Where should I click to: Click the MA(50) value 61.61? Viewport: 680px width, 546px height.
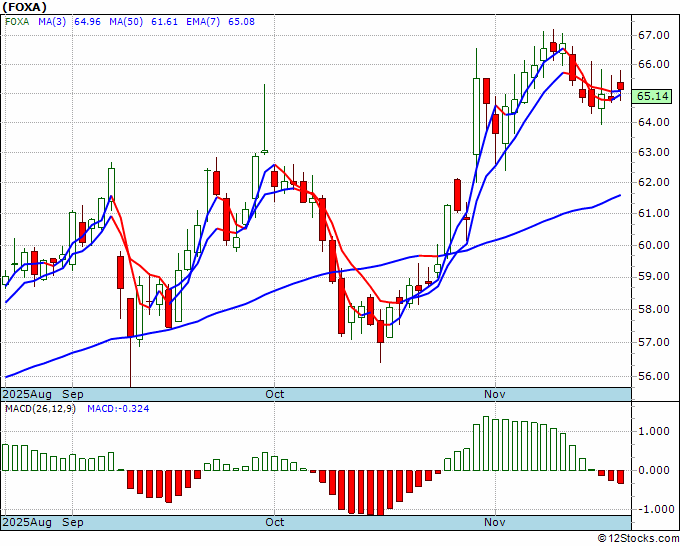164,22
